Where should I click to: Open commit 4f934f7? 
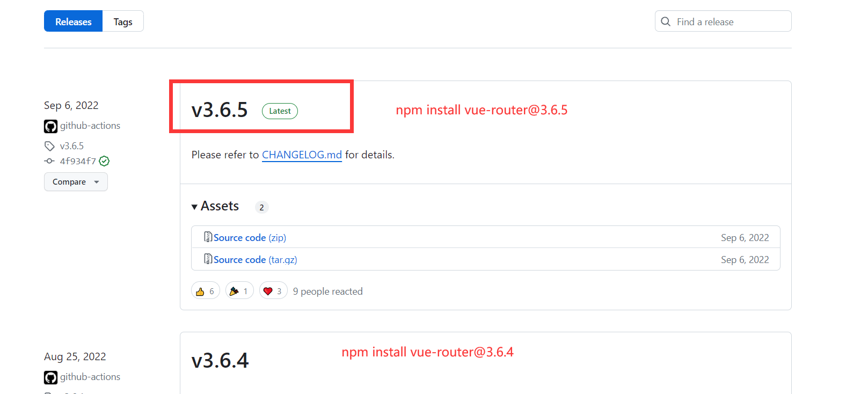coord(78,161)
